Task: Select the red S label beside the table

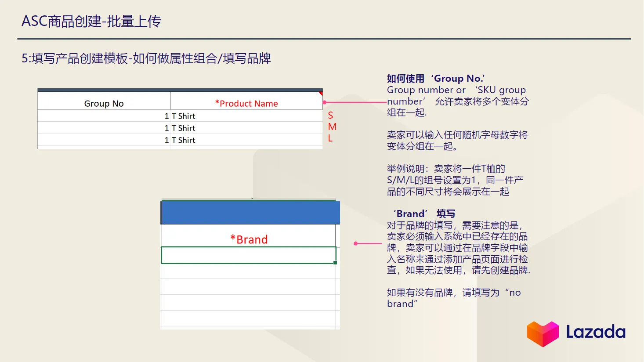Action: pos(330,116)
